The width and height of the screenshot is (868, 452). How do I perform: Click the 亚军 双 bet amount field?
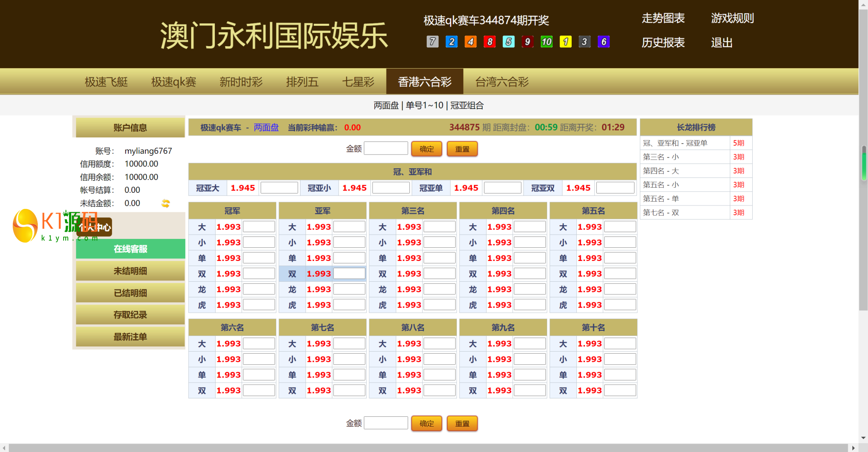[349, 274]
